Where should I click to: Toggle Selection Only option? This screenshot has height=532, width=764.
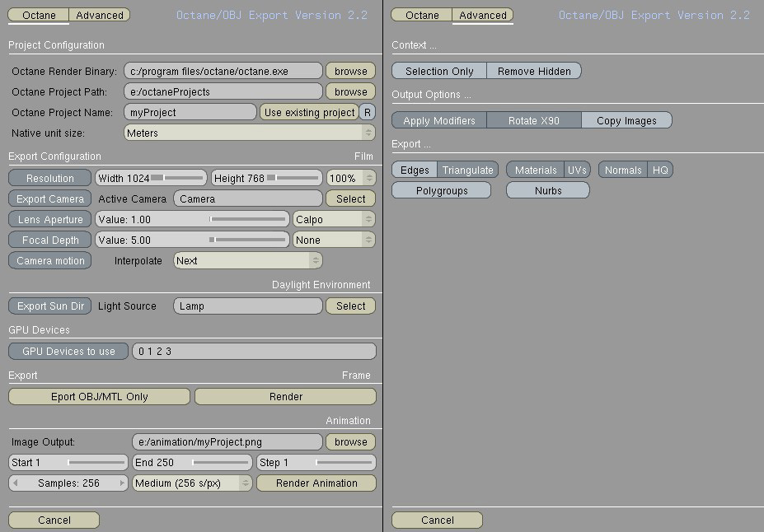[439, 71]
